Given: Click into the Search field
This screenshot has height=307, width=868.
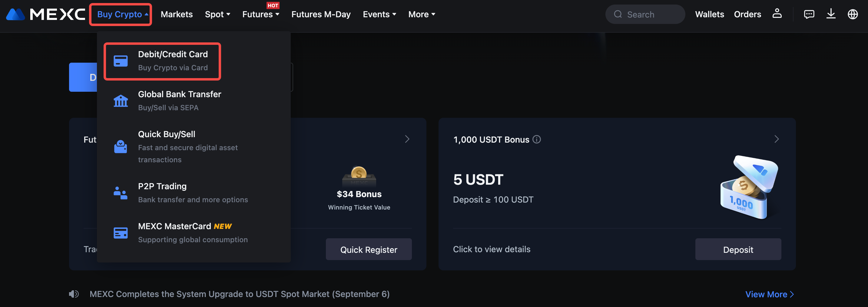Looking at the screenshot, I should (x=645, y=14).
